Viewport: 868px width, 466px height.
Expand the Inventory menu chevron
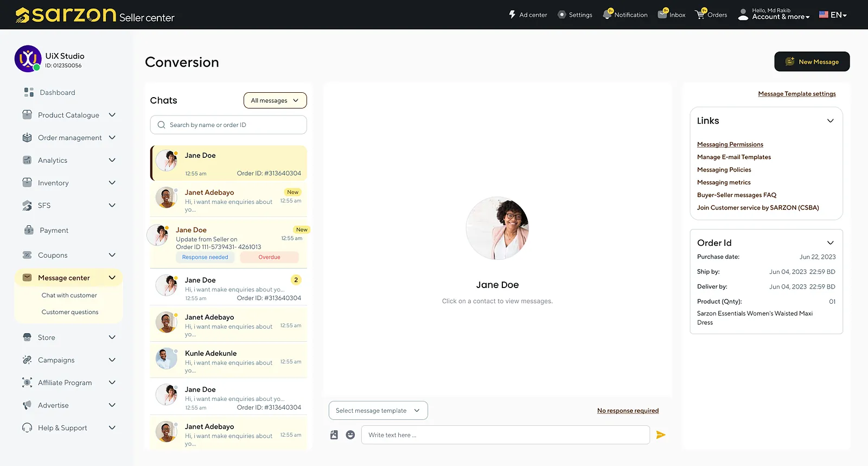[x=112, y=182]
